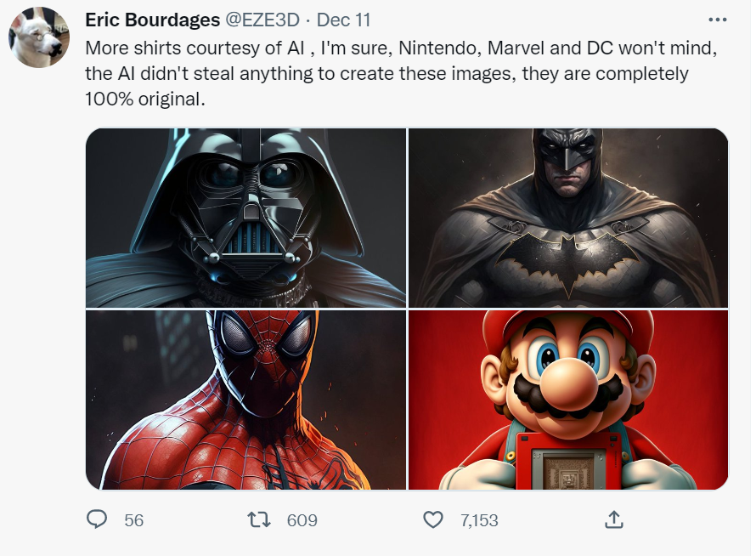Viewport: 756px width, 556px height.
Task: Open the Mario image
Action: click(x=568, y=400)
